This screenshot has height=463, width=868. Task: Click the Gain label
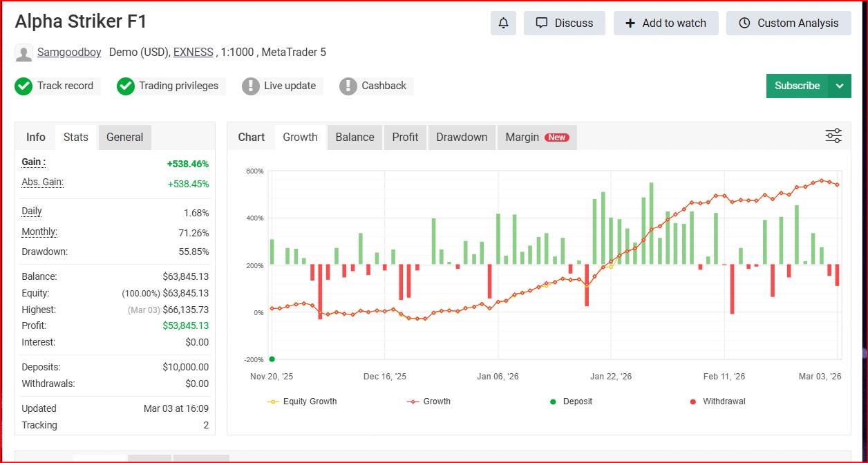click(34, 162)
